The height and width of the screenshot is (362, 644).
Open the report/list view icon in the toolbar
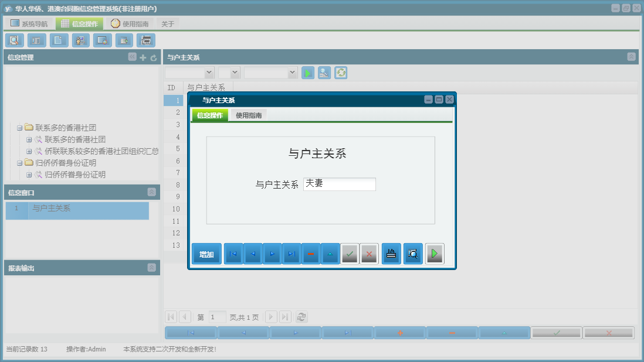point(36,40)
